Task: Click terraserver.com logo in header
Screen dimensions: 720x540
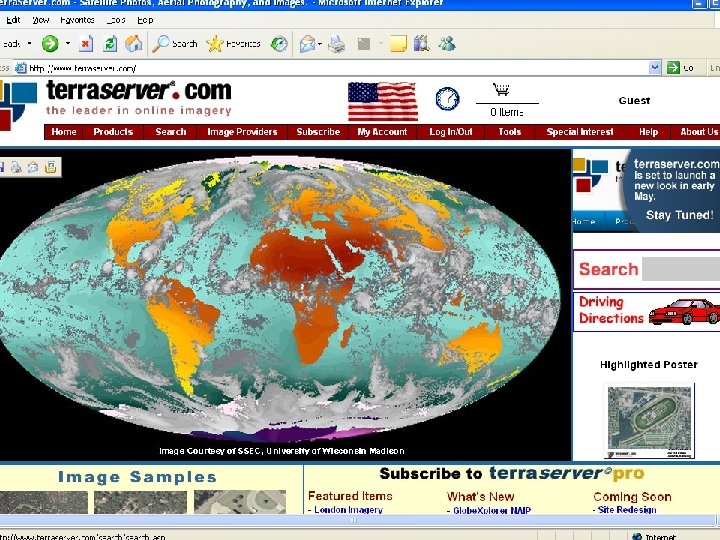Action: click(138, 97)
